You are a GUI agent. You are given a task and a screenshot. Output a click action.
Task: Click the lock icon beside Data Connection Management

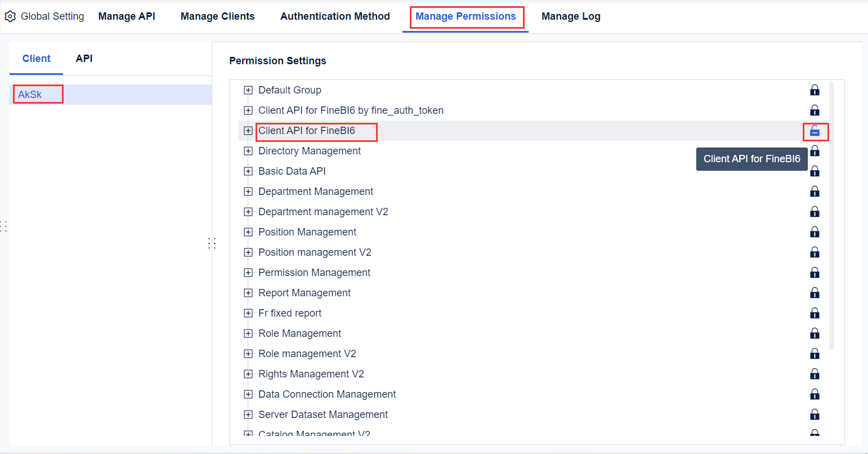(x=815, y=394)
